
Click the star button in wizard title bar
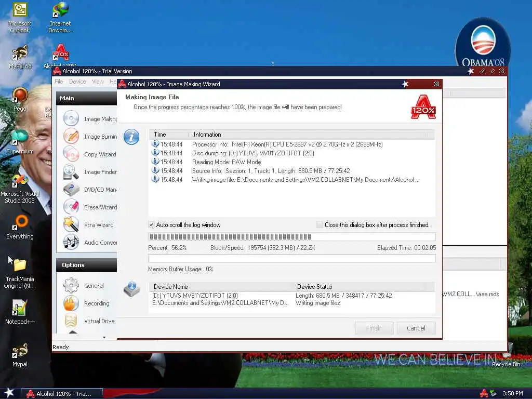[x=405, y=84]
